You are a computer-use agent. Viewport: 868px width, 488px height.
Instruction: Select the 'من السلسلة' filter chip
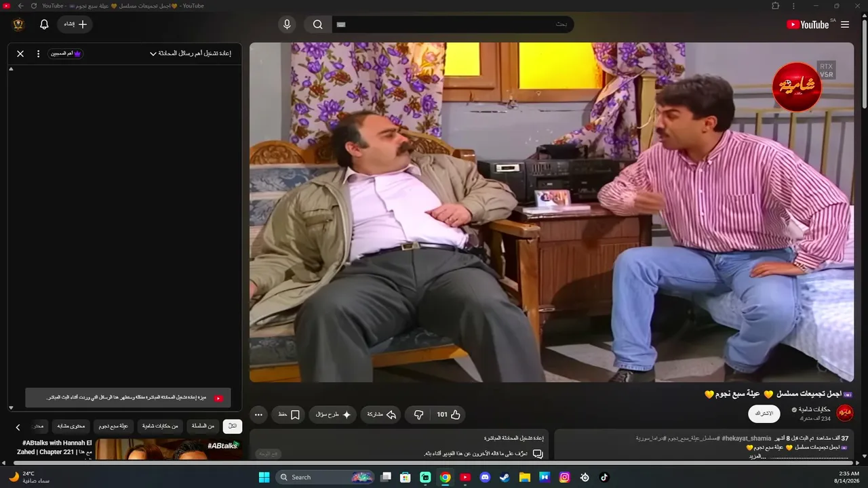point(203,426)
